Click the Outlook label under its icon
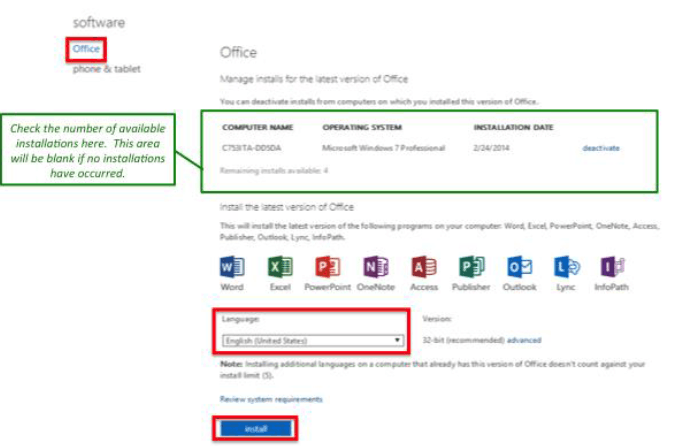This screenshot has height=446, width=677. point(519,287)
